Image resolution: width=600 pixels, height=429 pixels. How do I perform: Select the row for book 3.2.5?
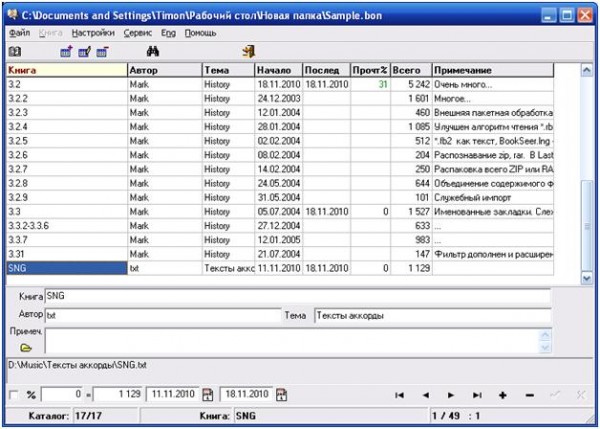pyautogui.click(x=280, y=141)
